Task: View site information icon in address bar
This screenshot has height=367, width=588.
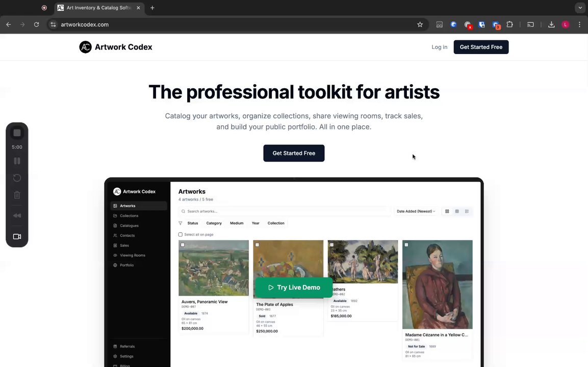Action: [x=53, y=24]
